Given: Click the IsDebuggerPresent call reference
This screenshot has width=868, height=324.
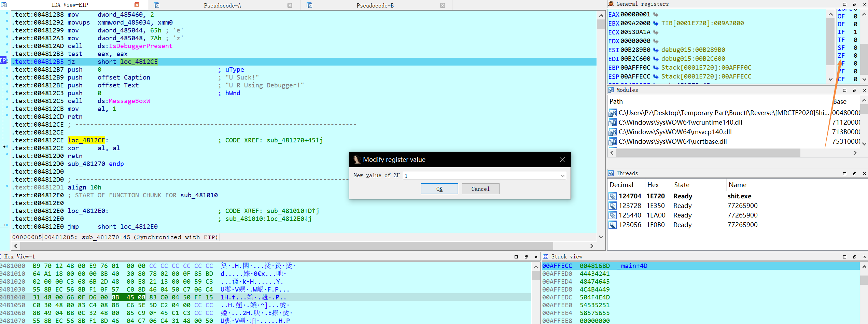Looking at the screenshot, I should (x=141, y=46).
